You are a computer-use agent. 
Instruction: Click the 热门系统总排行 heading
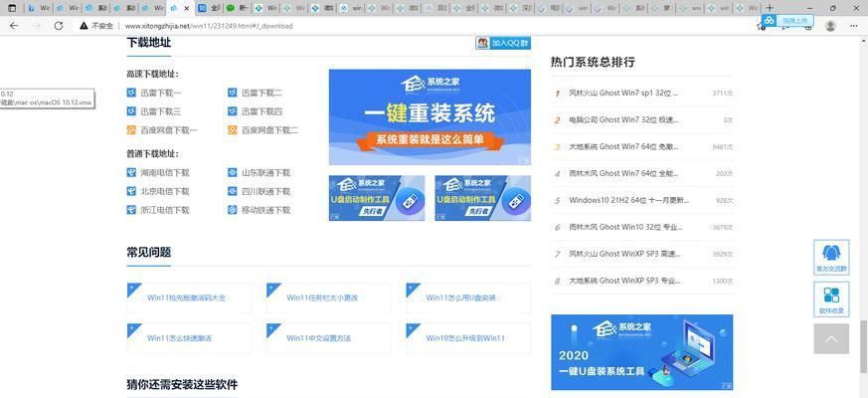pyautogui.click(x=593, y=62)
